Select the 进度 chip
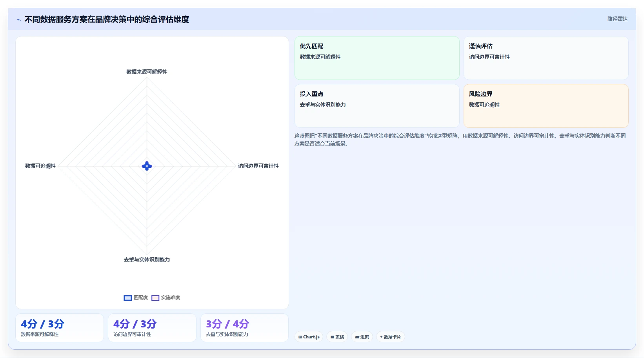Viewport: 644px width, 358px height. point(362,337)
